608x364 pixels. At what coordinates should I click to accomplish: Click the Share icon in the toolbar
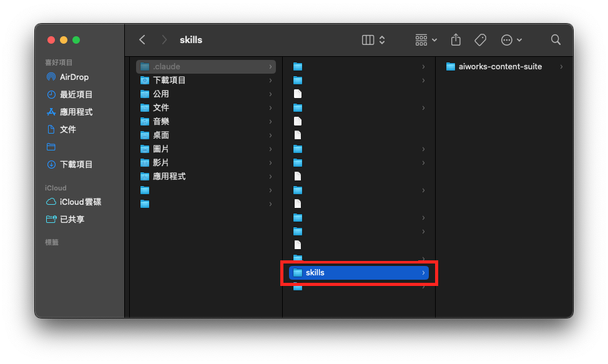pyautogui.click(x=456, y=39)
